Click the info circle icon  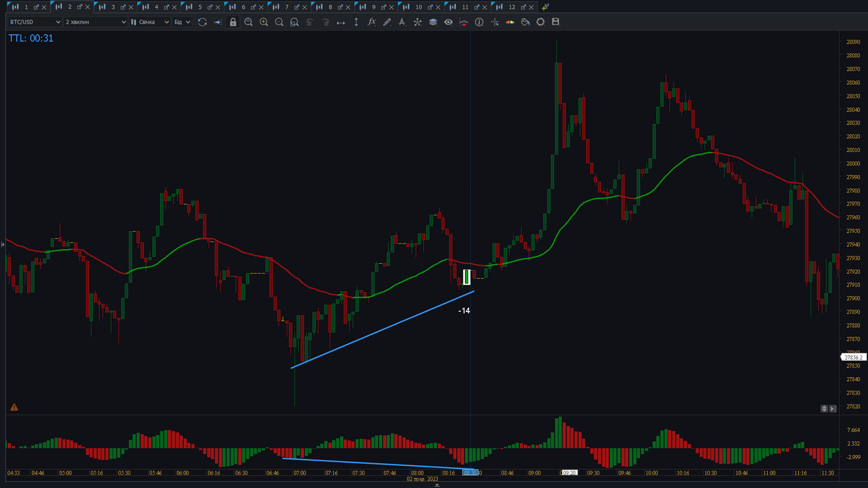click(x=479, y=22)
